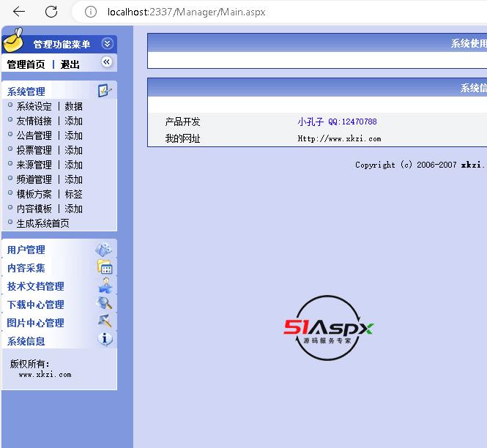
Task: Click 添加 next to 内容模板
Action: coord(74,209)
